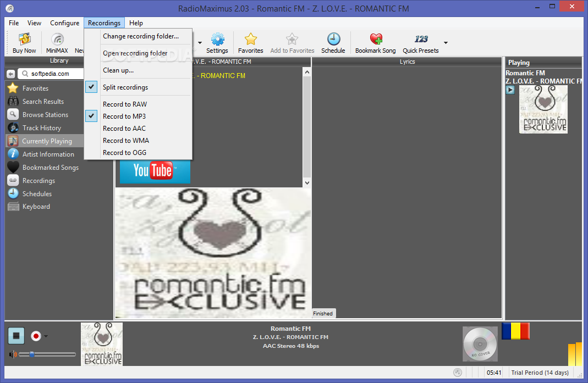588x383 pixels.
Task: Click Romanian flag icon
Action: pos(515,331)
